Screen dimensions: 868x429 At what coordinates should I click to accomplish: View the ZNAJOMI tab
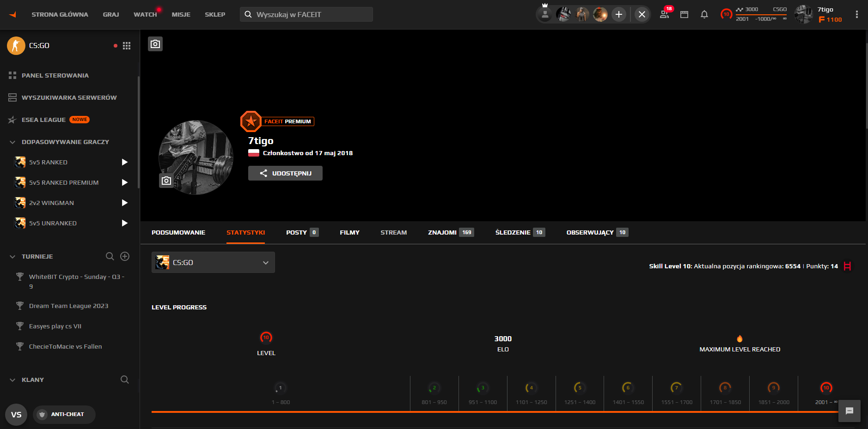pyautogui.click(x=451, y=232)
